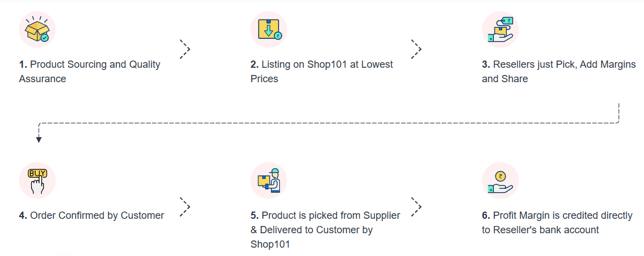Viewport: 644px width, 256px height.
Task: Click the BUY hand pointer icon
Action: (x=37, y=180)
